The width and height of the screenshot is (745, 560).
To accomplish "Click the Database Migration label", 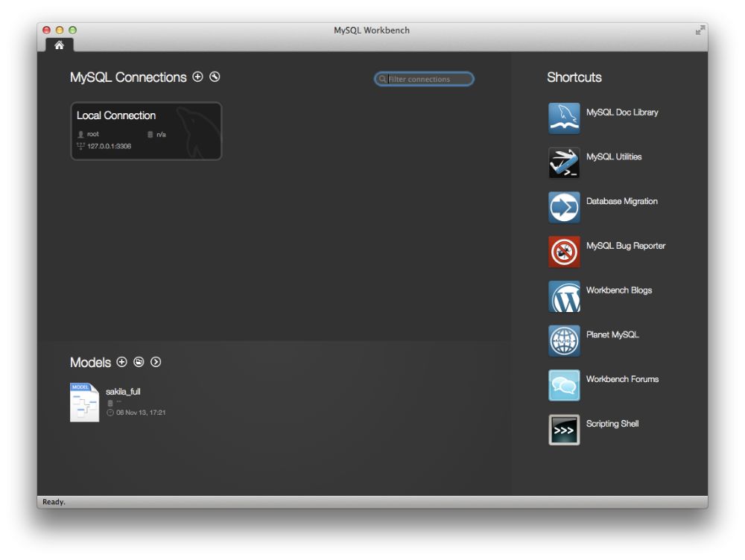I will coord(622,201).
